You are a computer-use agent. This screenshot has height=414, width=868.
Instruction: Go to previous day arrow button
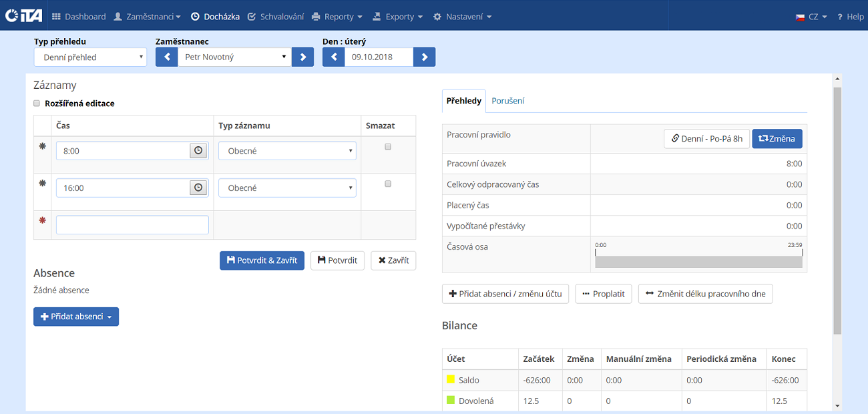(x=333, y=57)
